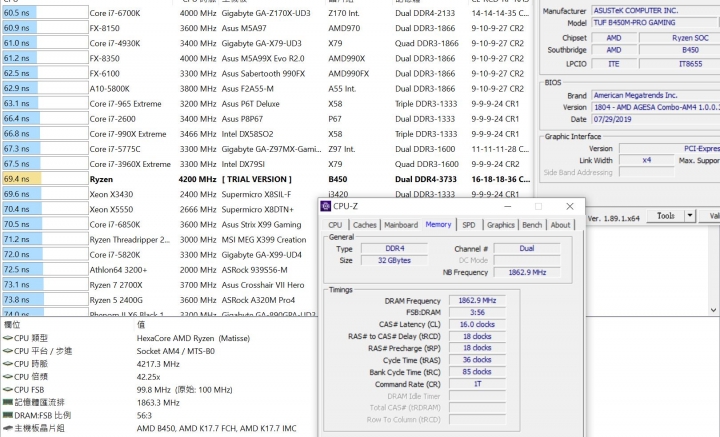Click the scrollbar down arrow of the benchmark list

click(x=713, y=310)
